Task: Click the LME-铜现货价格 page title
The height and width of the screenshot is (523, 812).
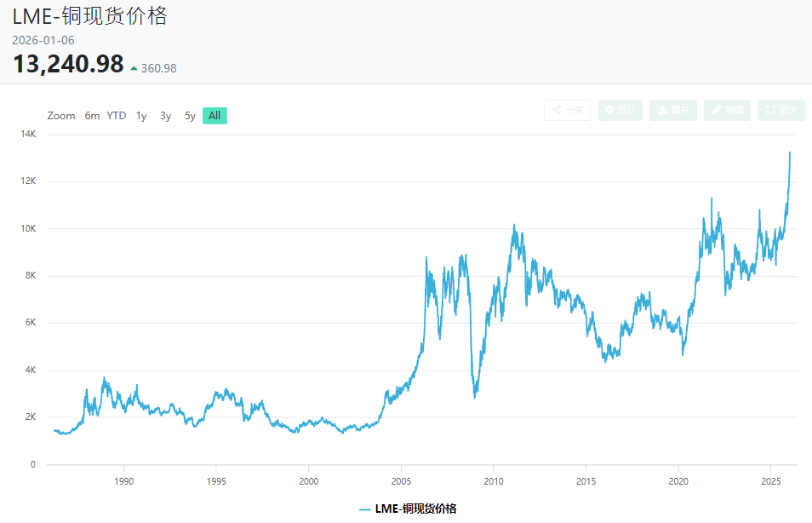Action: coord(89,15)
